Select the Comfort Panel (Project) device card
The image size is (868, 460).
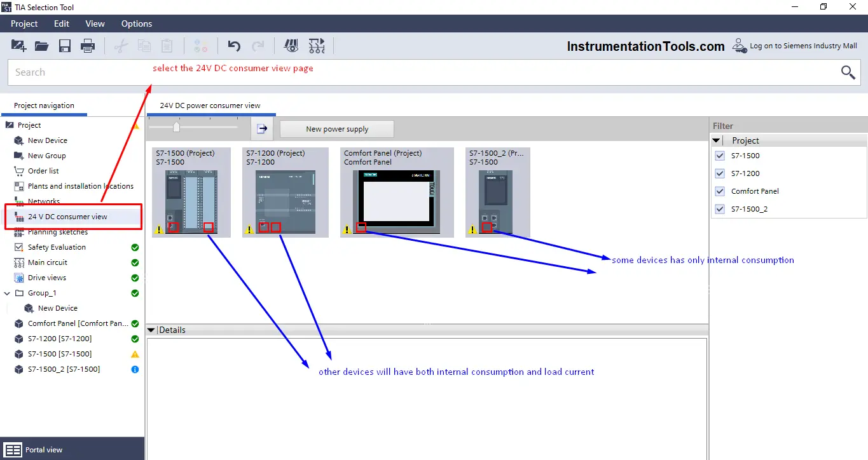point(397,193)
